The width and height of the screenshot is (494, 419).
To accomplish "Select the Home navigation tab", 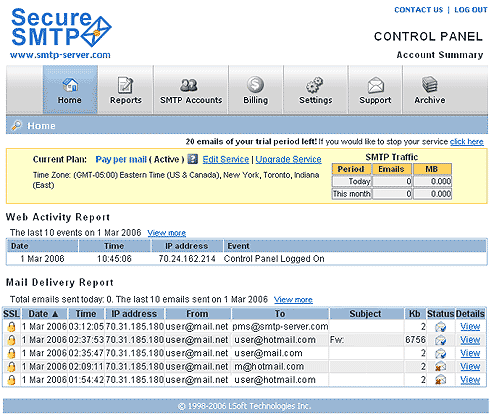I will point(70,89).
